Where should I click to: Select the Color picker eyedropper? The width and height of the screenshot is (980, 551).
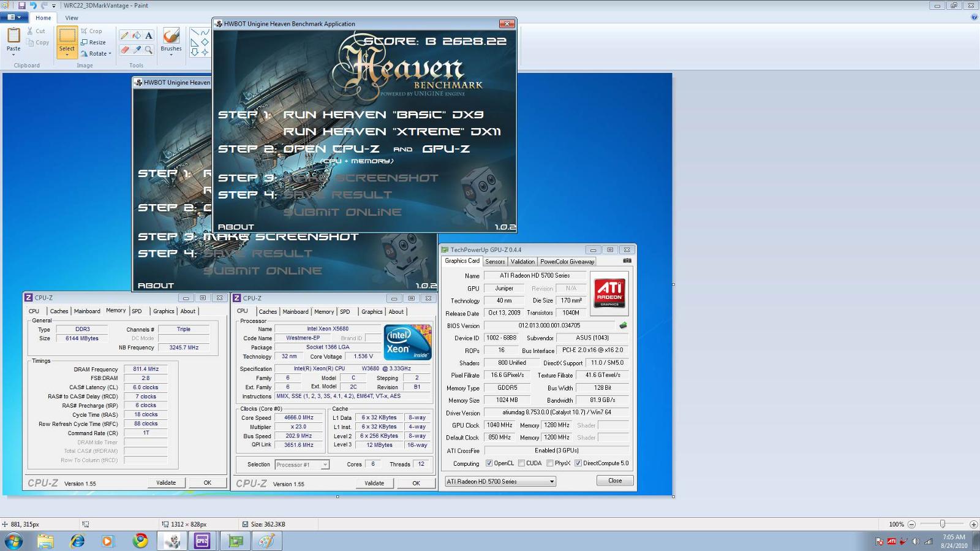137,50
